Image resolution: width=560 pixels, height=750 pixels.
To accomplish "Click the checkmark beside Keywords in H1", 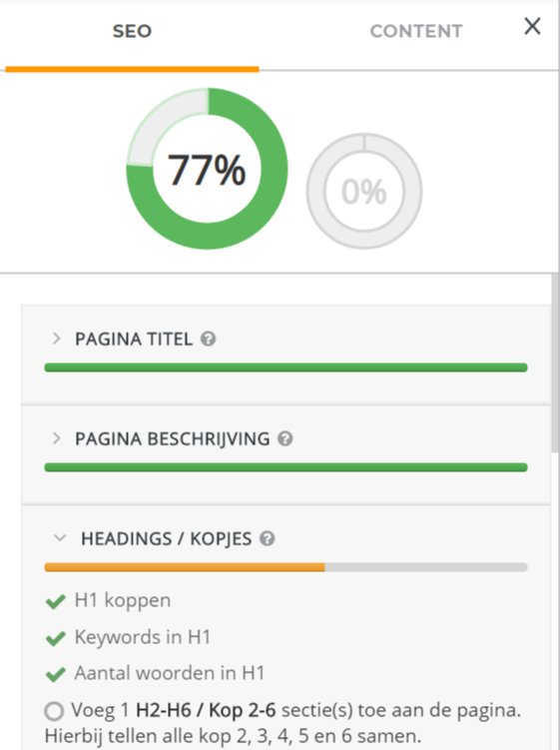I will point(56,638).
